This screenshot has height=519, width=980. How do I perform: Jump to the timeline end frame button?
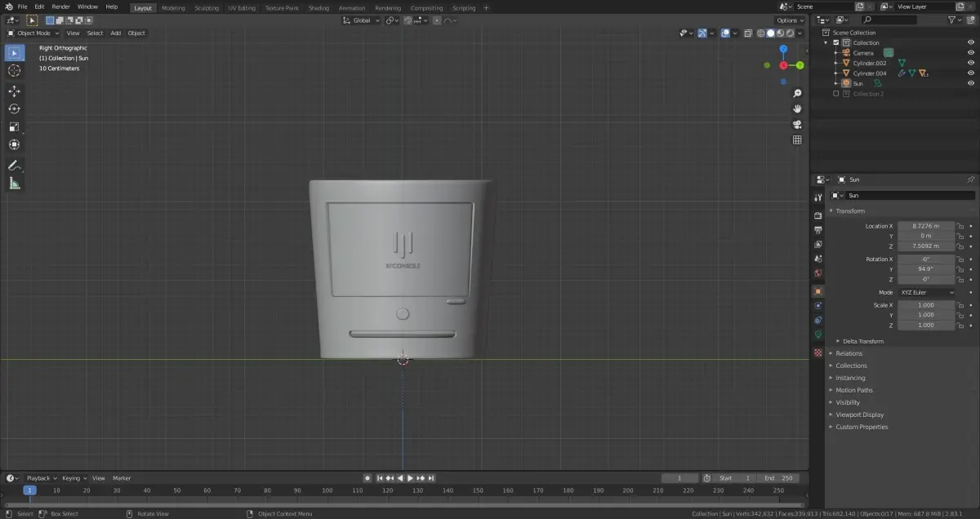pos(430,478)
